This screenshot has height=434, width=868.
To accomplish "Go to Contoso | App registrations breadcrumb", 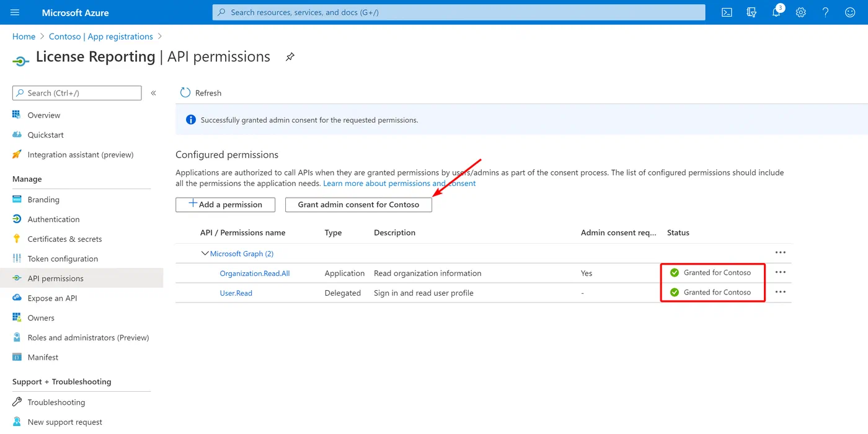I will (101, 37).
